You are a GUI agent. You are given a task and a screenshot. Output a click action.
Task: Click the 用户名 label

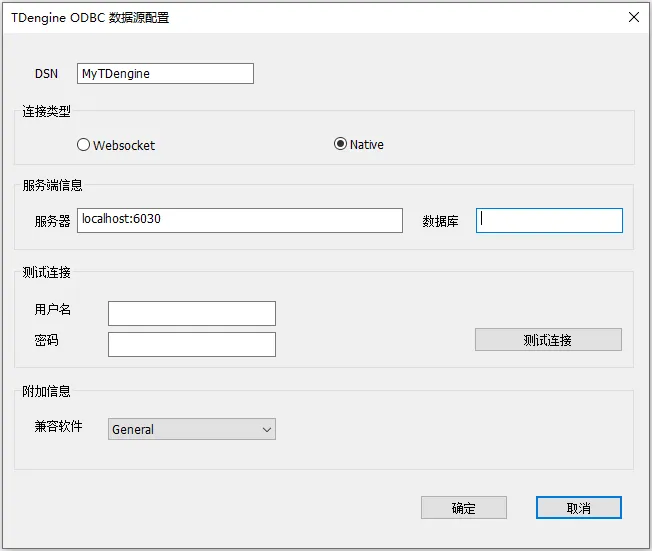click(x=52, y=310)
